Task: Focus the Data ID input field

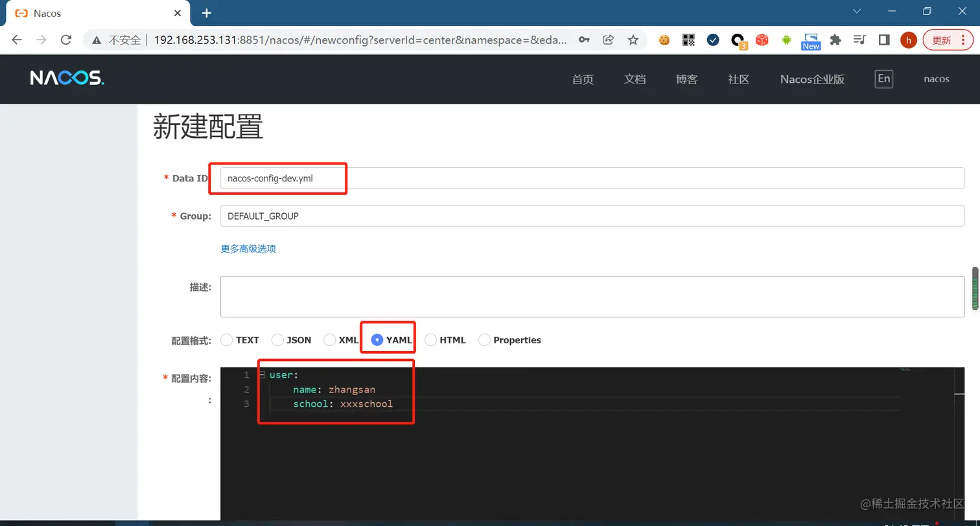Action: (x=592, y=178)
